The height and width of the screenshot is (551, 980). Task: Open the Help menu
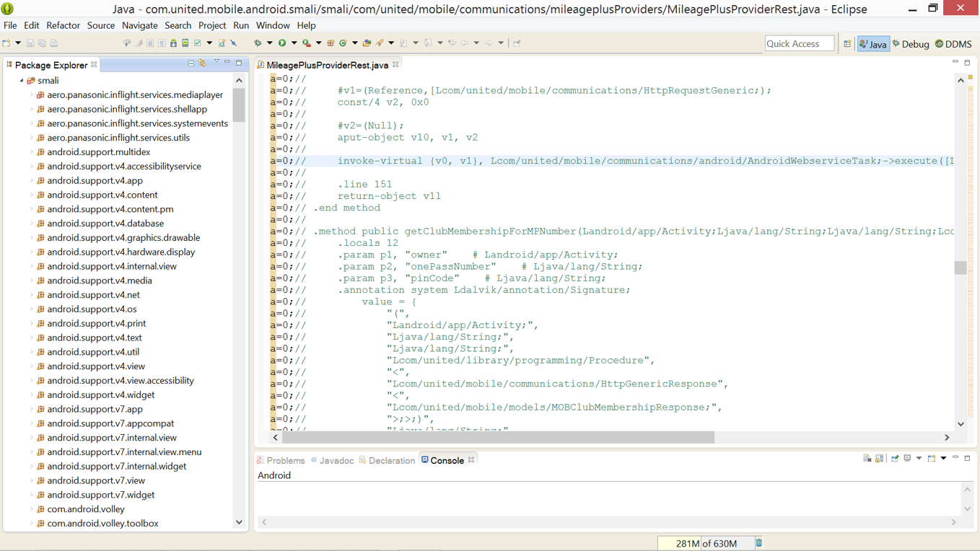click(307, 25)
